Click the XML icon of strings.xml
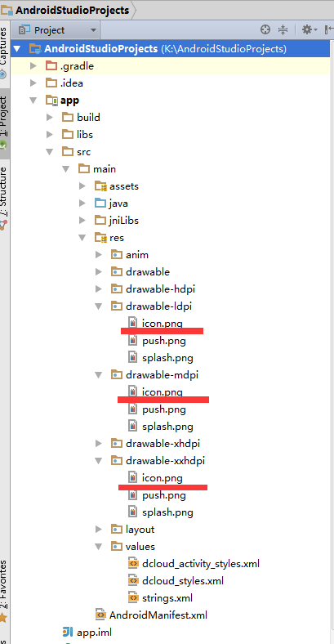 click(133, 597)
